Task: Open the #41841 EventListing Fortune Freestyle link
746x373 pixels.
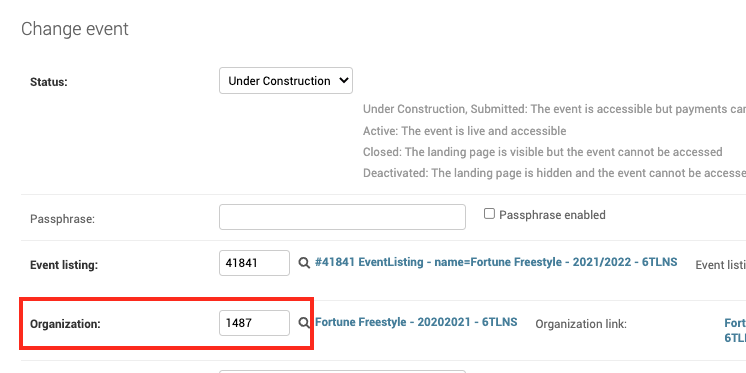Action: pos(496,262)
